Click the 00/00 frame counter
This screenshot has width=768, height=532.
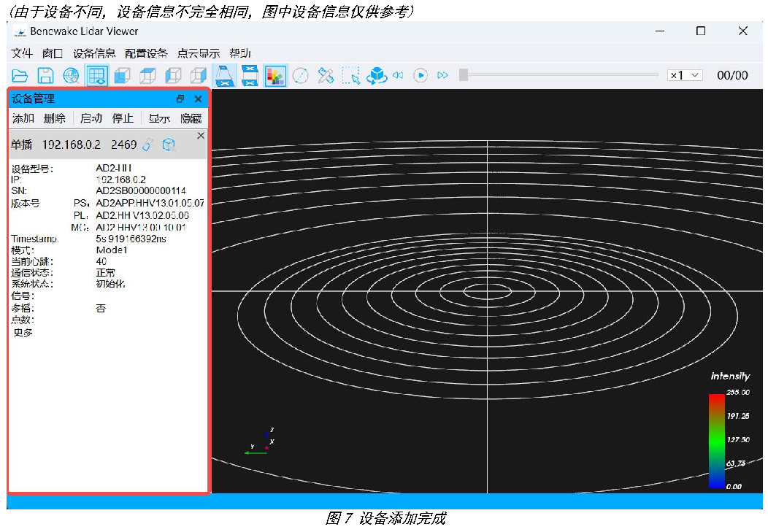pyautogui.click(x=732, y=75)
